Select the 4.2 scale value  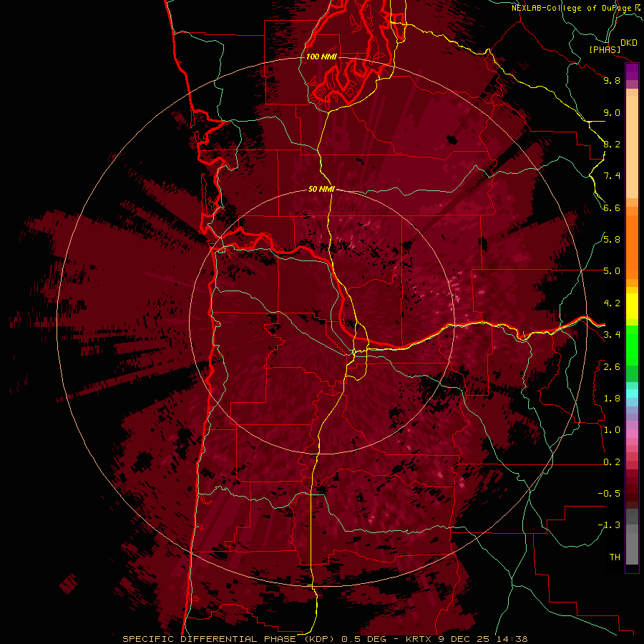[612, 303]
